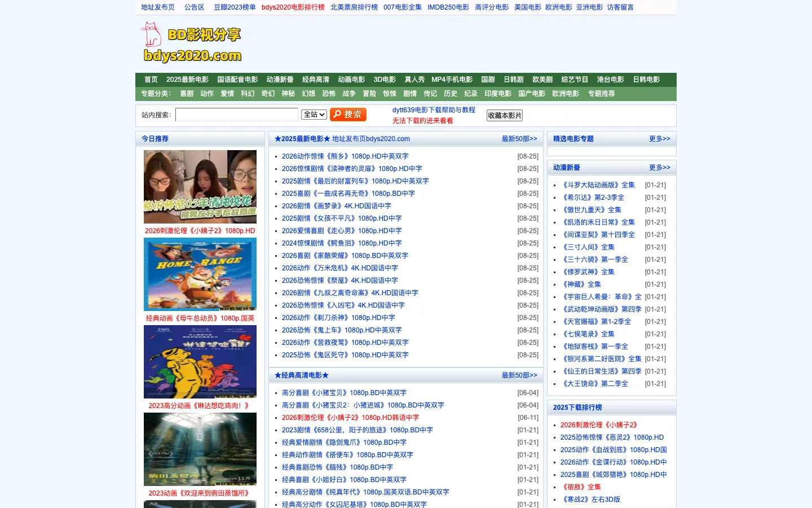
Task: View 最新50部>> for 经典高清电影
Action: click(x=519, y=375)
